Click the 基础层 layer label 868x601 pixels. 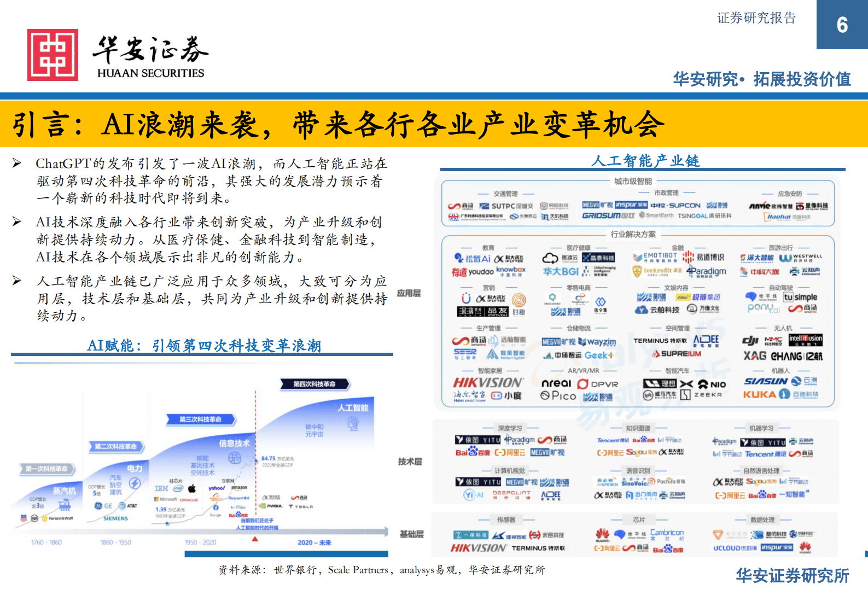coord(411,534)
